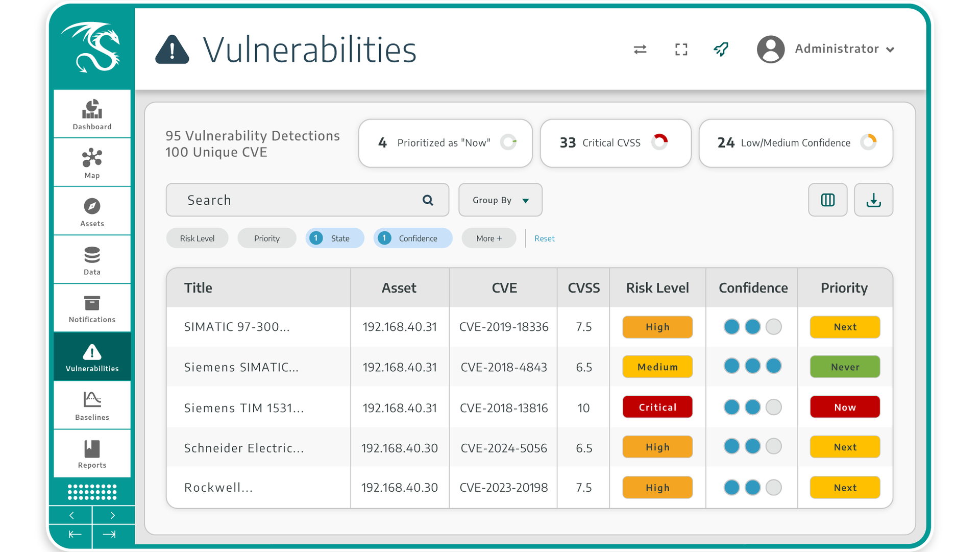The height and width of the screenshot is (552, 980).
Task: Expand the Administrator account menu
Action: [890, 50]
